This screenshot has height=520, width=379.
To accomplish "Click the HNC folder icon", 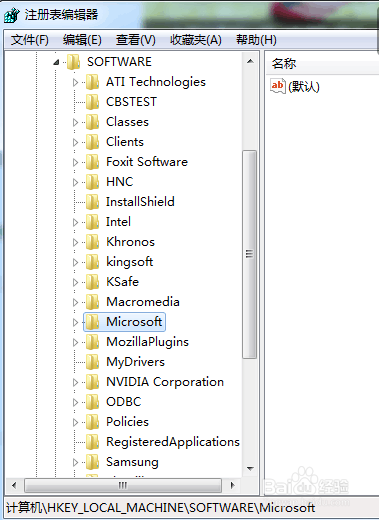I will coord(92,182).
